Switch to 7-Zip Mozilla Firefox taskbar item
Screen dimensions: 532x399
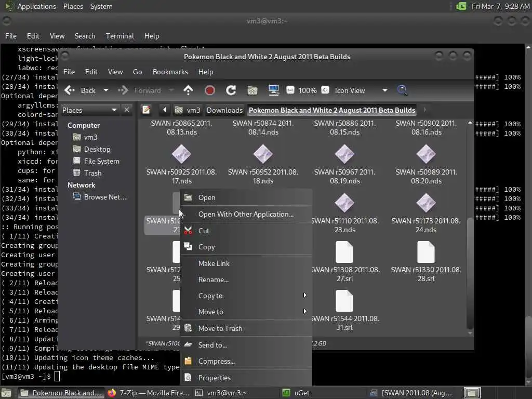pyautogui.click(x=148, y=393)
